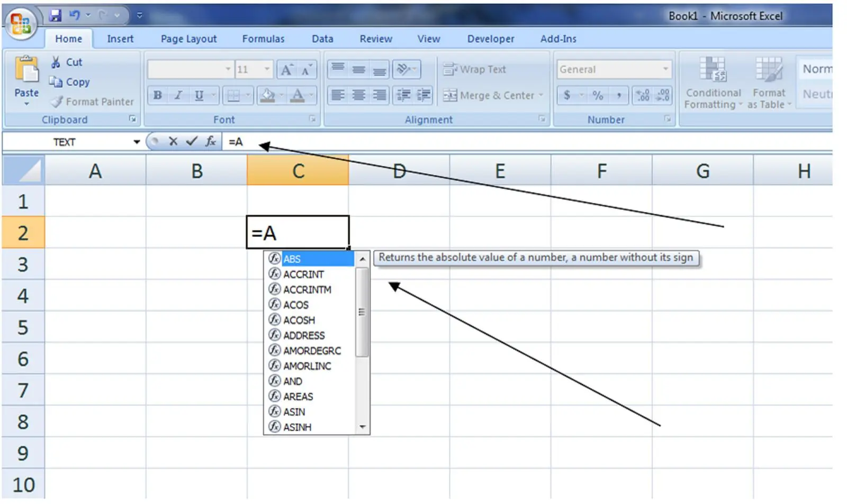This screenshot has height=504, width=847.
Task: Activate the Format Painter
Action: 92,102
